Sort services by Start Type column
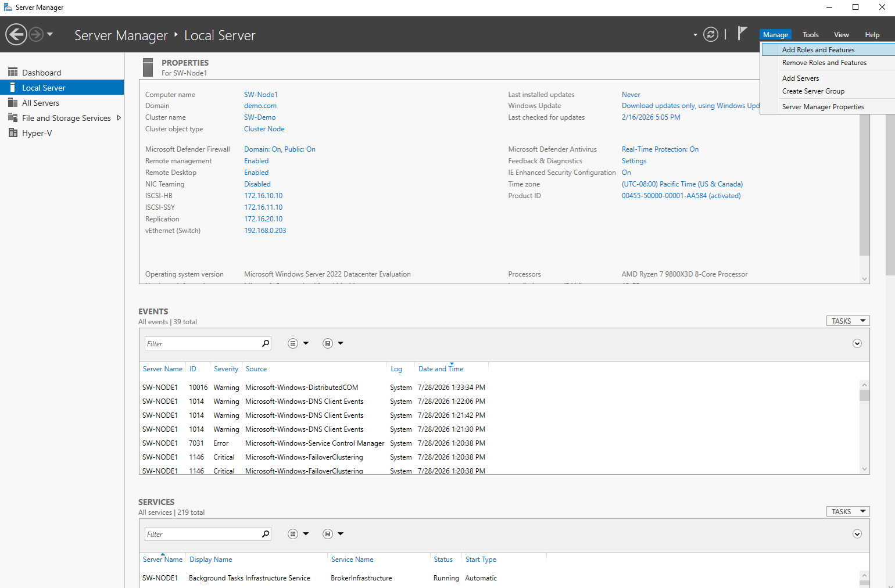The width and height of the screenshot is (895, 588). tap(481, 560)
